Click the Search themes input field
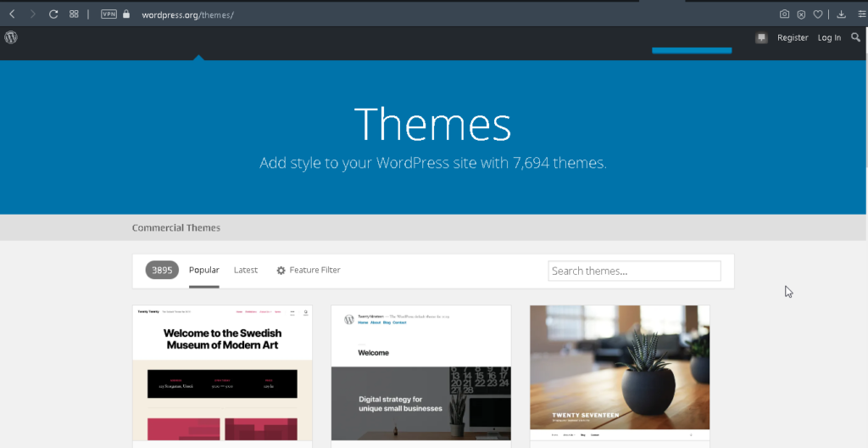The height and width of the screenshot is (448, 868). [x=634, y=272]
